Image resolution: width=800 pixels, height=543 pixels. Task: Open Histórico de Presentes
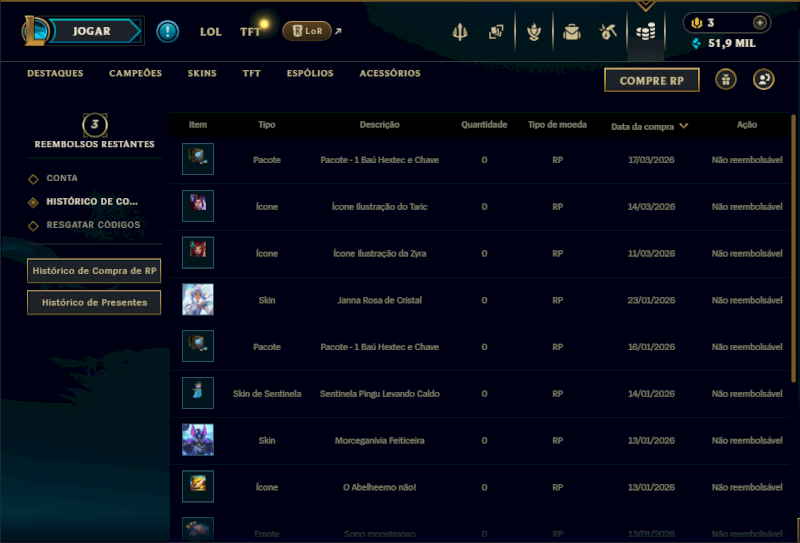pyautogui.click(x=94, y=303)
